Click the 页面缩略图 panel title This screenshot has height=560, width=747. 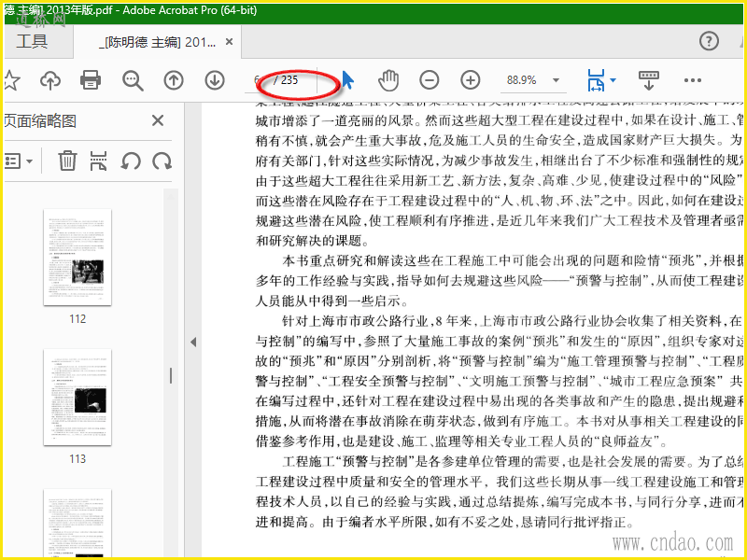(40, 120)
